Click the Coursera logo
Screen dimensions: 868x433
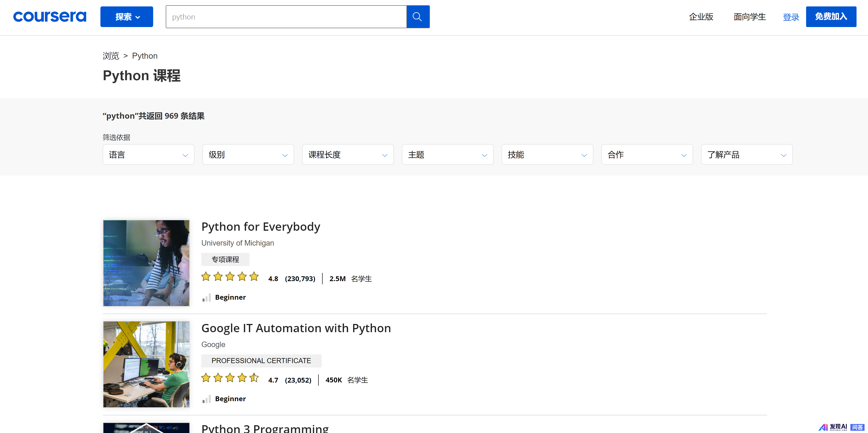tap(50, 16)
